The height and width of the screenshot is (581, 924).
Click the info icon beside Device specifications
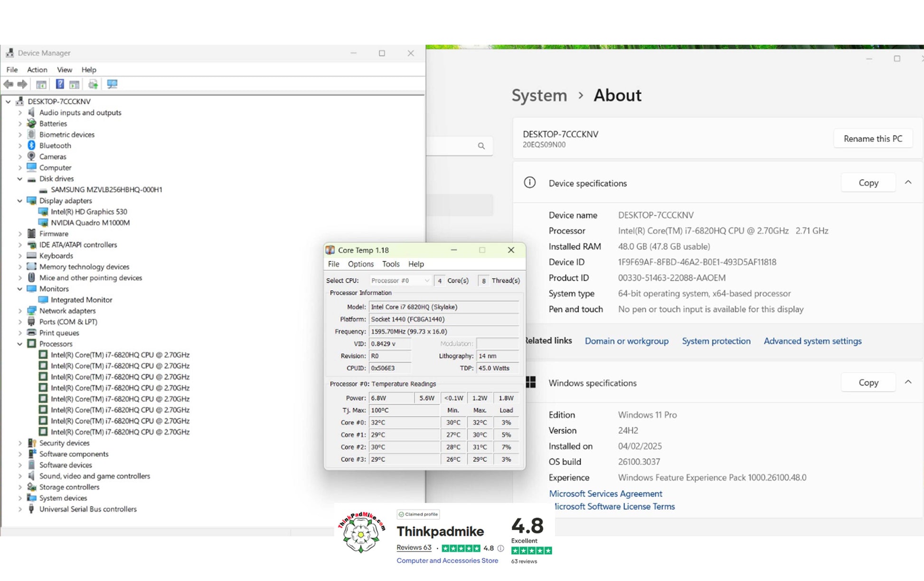(529, 183)
